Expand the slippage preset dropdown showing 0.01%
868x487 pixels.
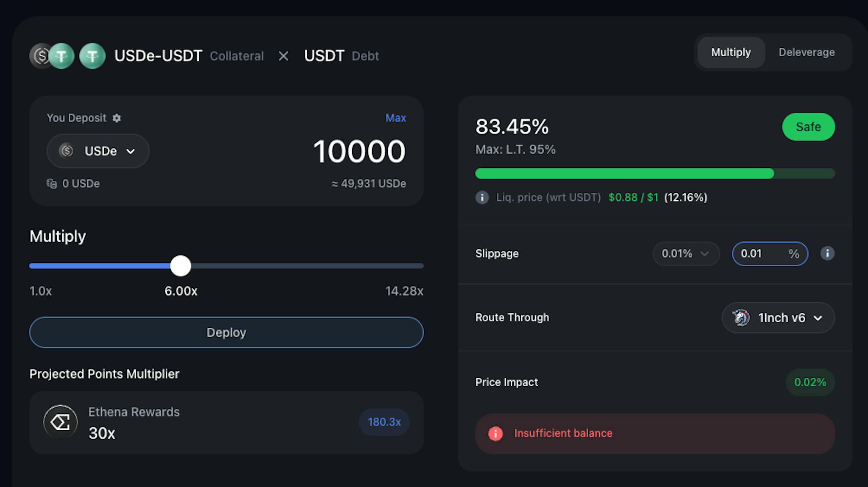pos(685,253)
